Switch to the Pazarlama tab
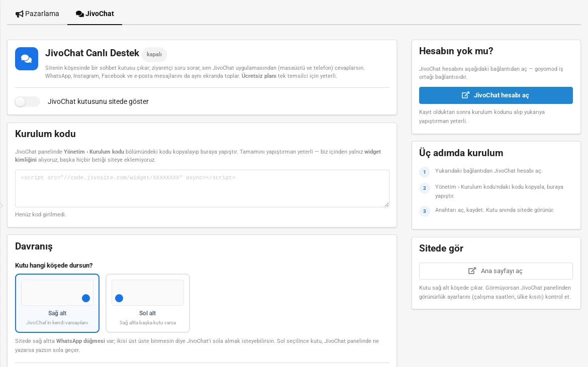 pos(37,14)
